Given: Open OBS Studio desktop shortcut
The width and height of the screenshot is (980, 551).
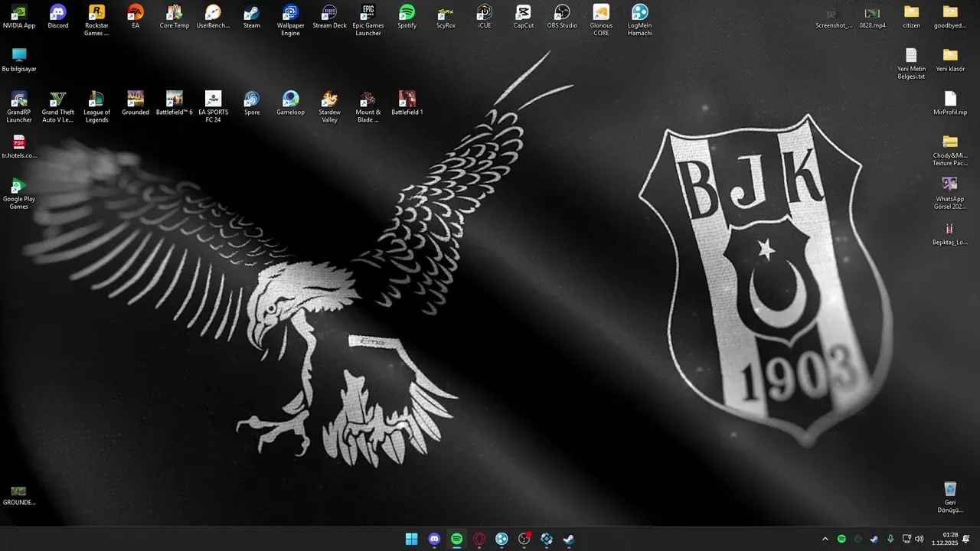Looking at the screenshot, I should pyautogui.click(x=562, y=17).
